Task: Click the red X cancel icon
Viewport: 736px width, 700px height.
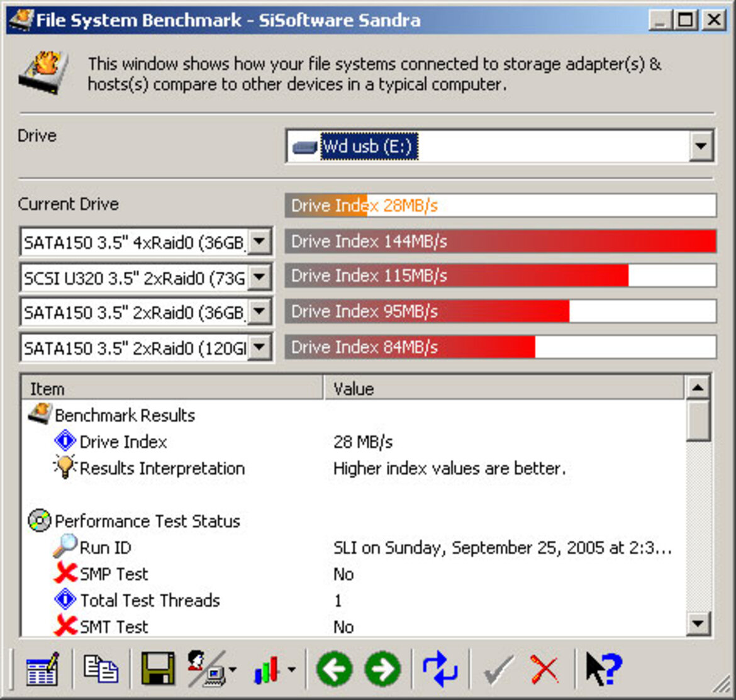Action: pyautogui.click(x=545, y=669)
